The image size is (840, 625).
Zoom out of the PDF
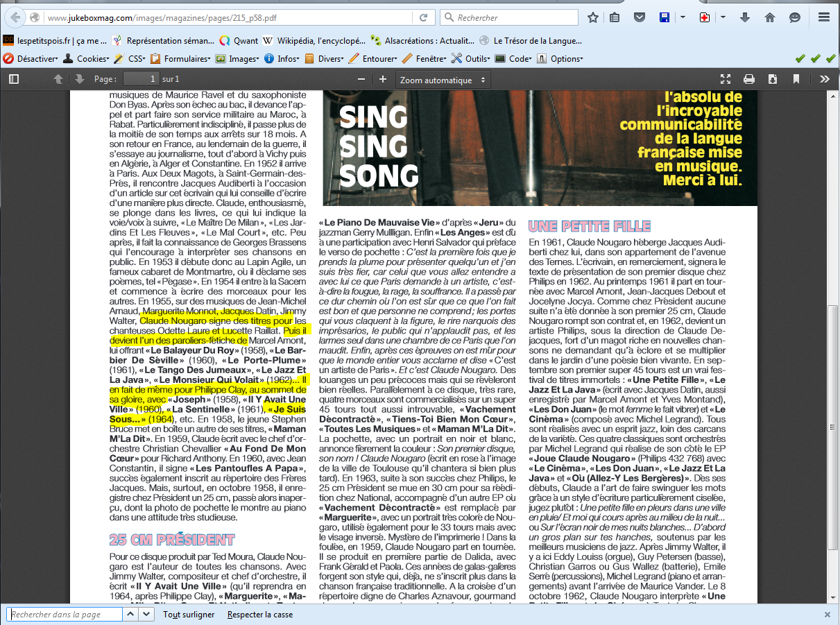pyautogui.click(x=361, y=79)
